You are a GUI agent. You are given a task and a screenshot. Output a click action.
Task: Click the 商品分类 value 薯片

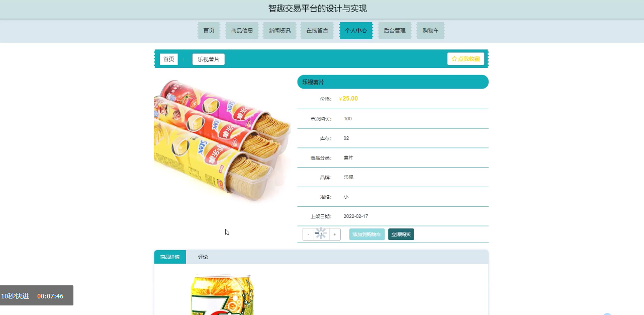coord(348,158)
